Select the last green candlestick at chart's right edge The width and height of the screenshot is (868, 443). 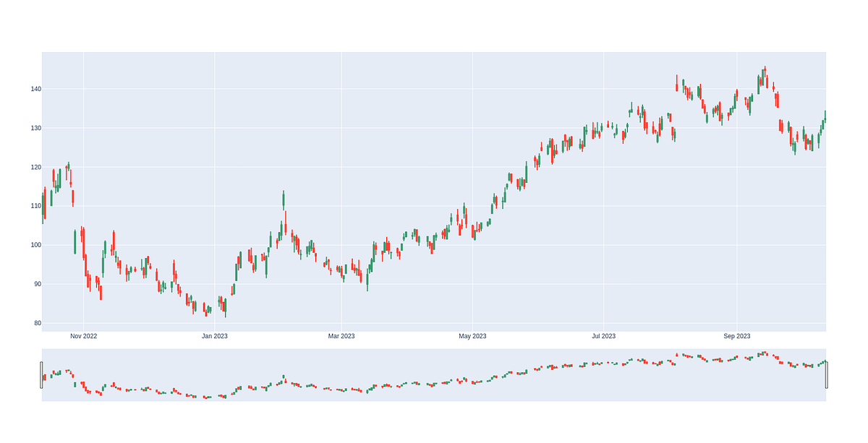pyautogui.click(x=825, y=119)
